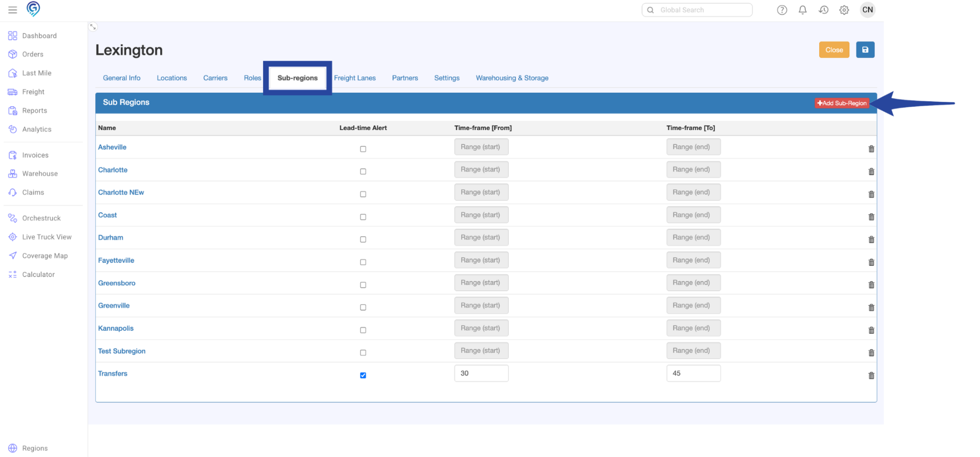Toggle Lead-time Alert for Greensboro
Viewport: 980px width, 457px height.
(363, 285)
